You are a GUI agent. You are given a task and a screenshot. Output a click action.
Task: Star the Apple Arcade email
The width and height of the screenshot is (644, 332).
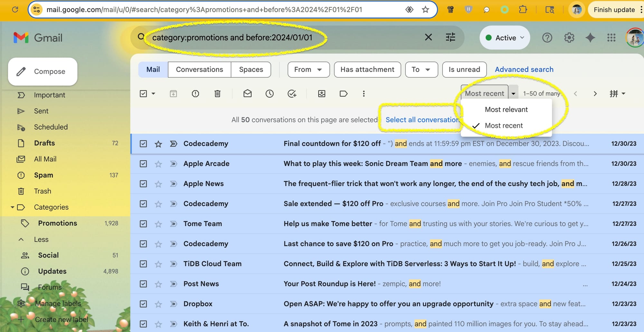click(x=158, y=164)
